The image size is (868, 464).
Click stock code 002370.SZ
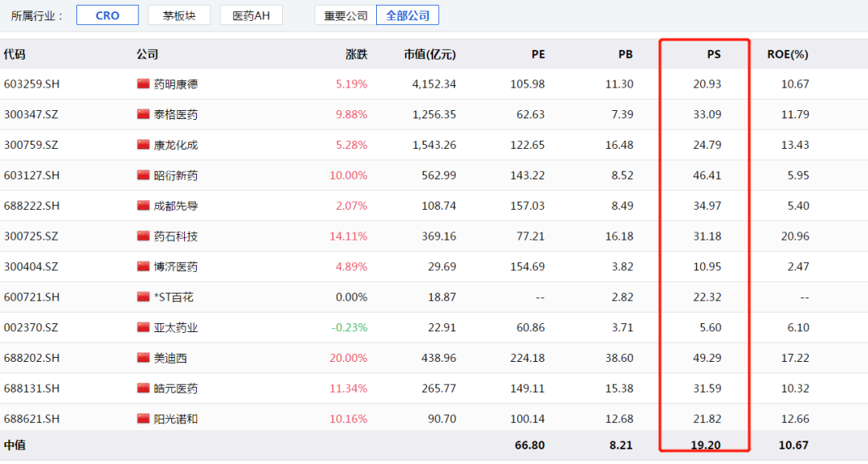(x=31, y=328)
